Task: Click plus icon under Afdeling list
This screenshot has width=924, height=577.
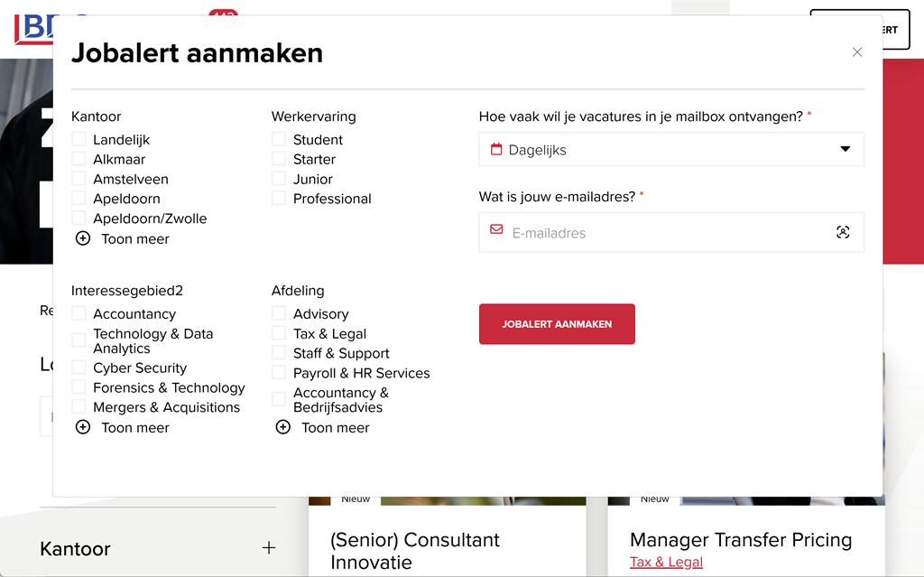Action: pos(283,427)
